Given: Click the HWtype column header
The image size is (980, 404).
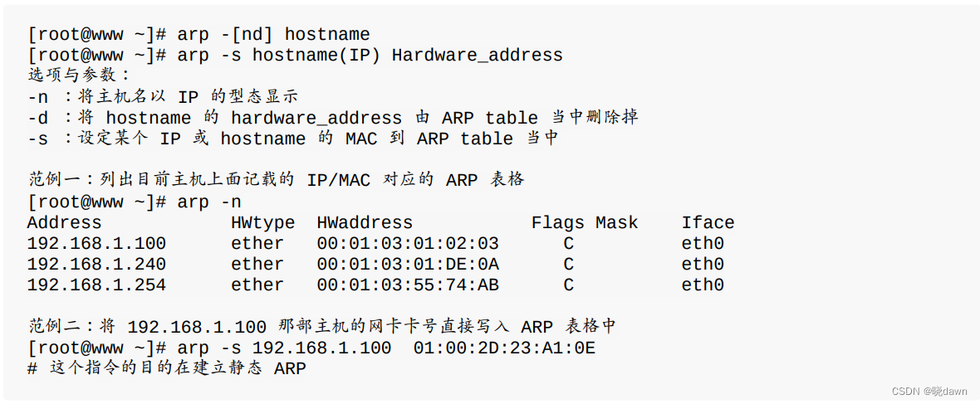Looking at the screenshot, I should (x=263, y=223).
